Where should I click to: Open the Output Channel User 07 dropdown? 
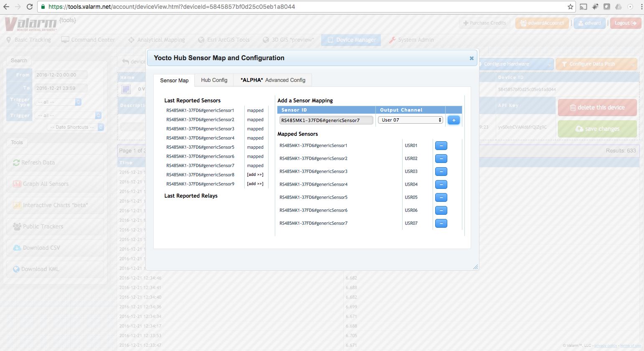410,120
